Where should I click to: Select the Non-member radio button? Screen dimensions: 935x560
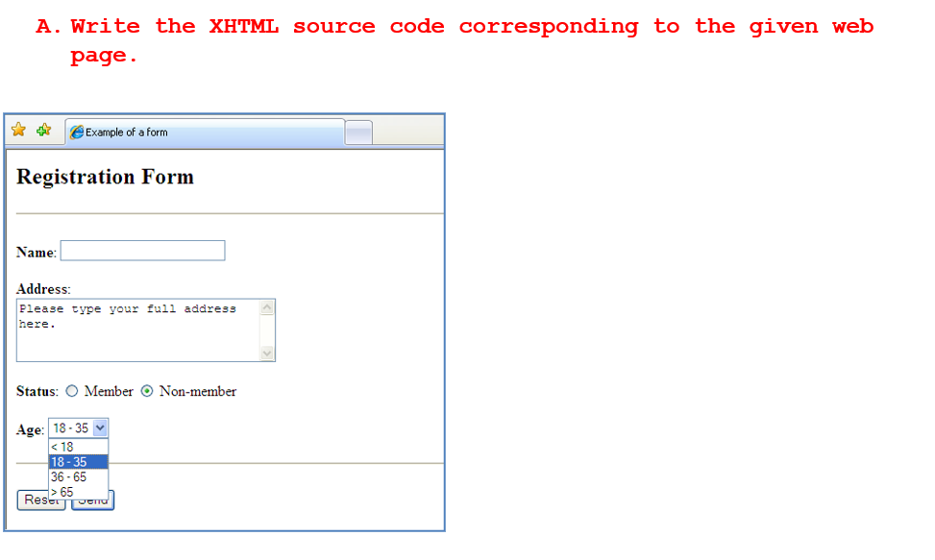click(x=147, y=391)
